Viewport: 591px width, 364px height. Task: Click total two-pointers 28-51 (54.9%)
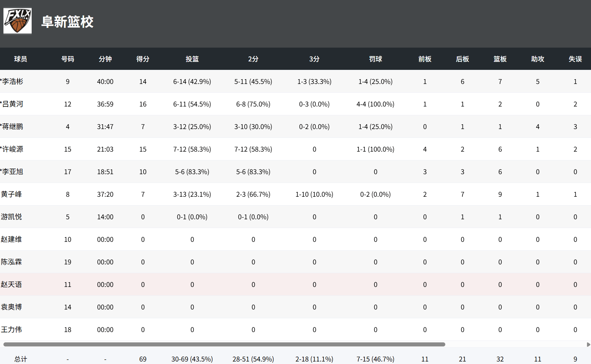click(x=253, y=359)
